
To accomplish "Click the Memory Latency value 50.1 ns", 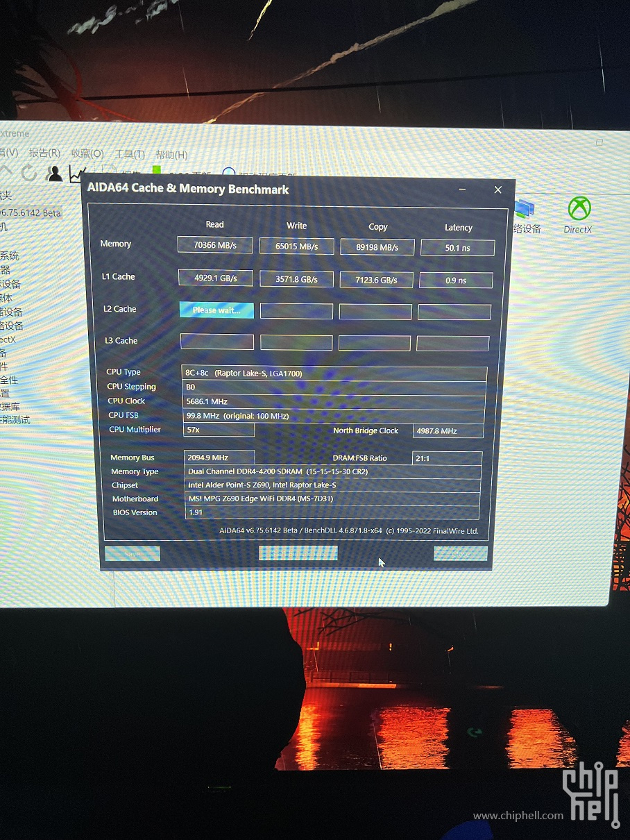I will pos(457,248).
